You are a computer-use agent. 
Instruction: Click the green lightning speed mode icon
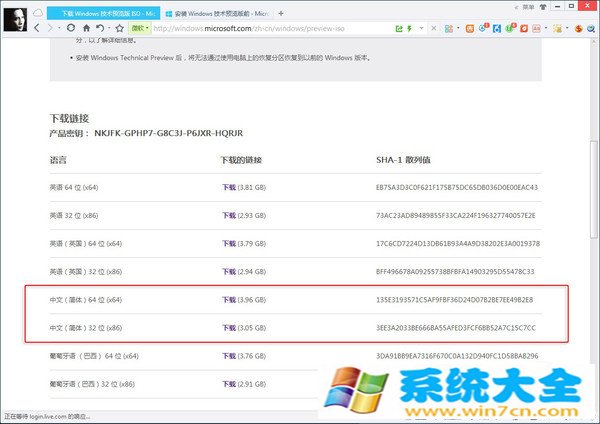409,28
